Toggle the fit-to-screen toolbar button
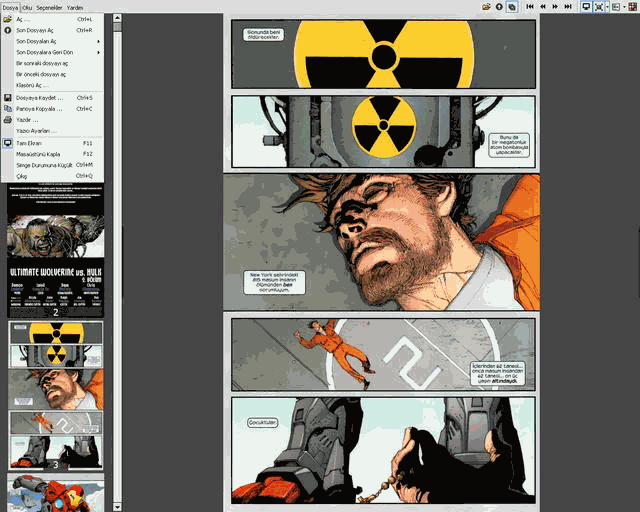The width and height of the screenshot is (640, 512). (599, 7)
